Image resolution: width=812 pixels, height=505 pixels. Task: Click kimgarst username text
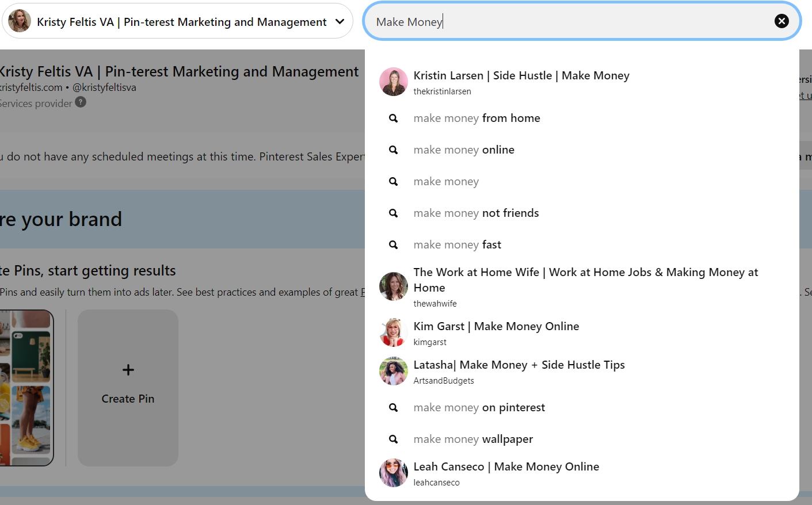click(430, 342)
